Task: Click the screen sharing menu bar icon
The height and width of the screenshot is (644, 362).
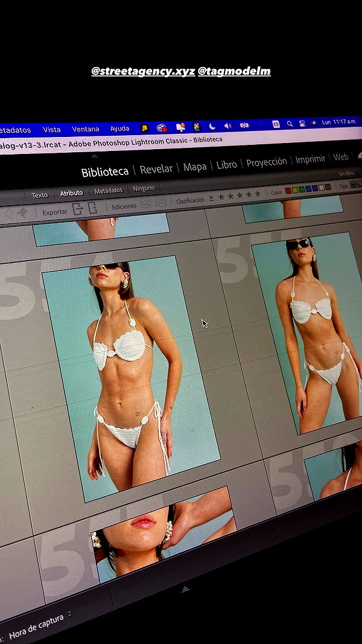Action: click(180, 127)
